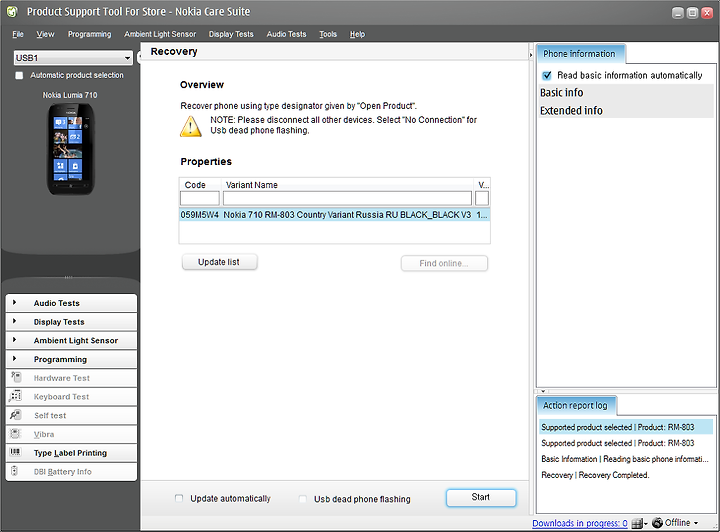Enable Update automatically checkbox

(x=179, y=498)
